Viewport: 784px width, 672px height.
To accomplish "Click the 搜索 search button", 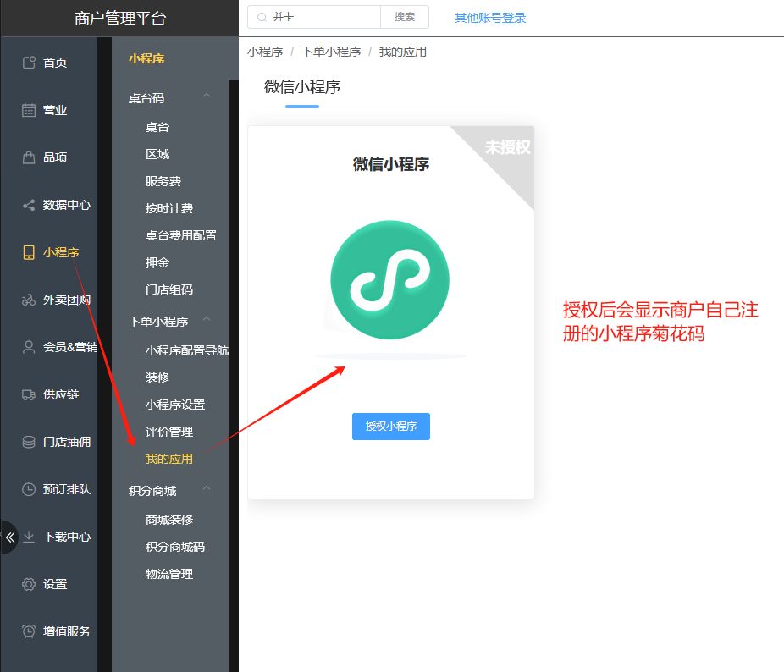I will click(x=405, y=17).
